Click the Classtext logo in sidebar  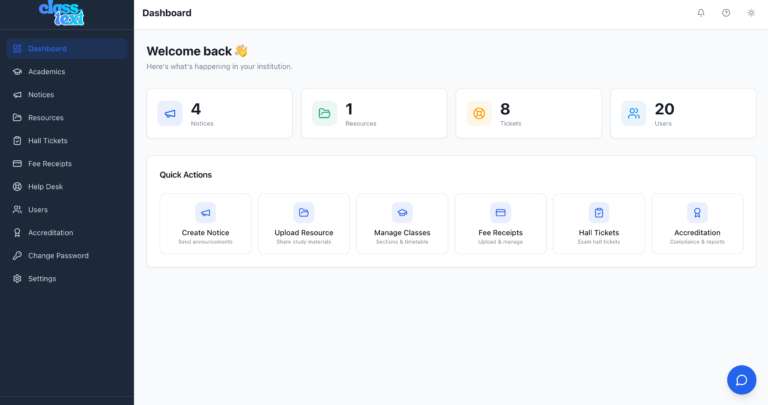[62, 13]
